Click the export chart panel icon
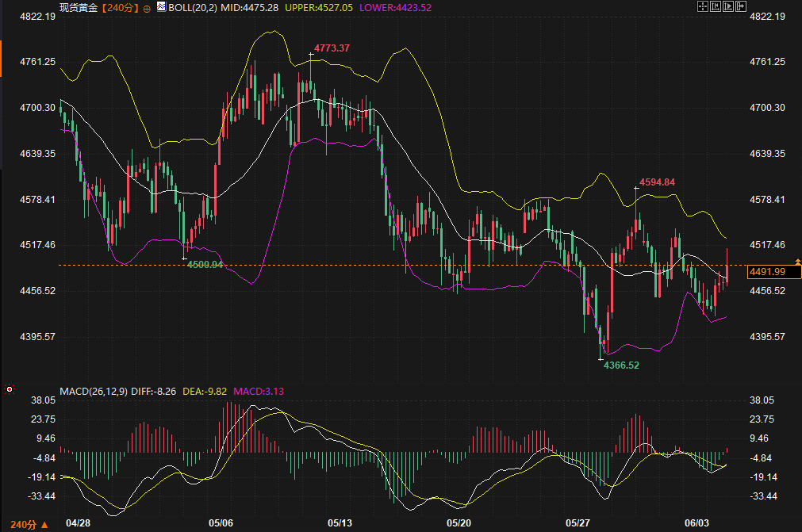Viewport: 802px width, 532px height. tap(741, 6)
